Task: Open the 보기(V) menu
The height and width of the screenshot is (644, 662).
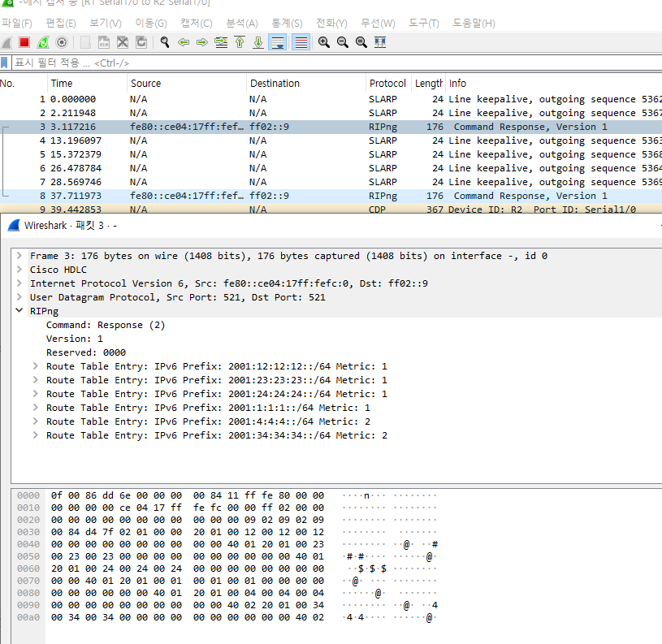Action: pos(106,24)
